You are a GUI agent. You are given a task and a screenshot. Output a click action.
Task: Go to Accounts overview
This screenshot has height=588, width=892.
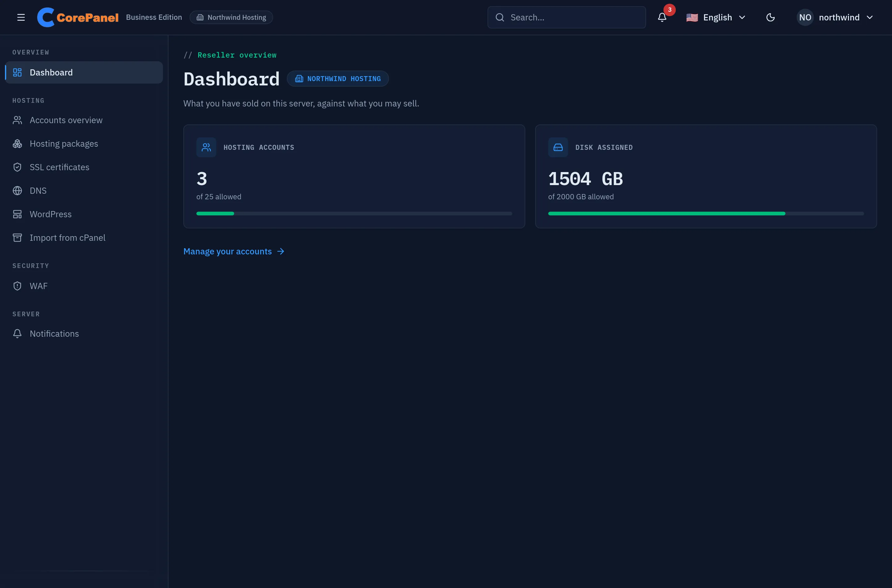click(84, 120)
